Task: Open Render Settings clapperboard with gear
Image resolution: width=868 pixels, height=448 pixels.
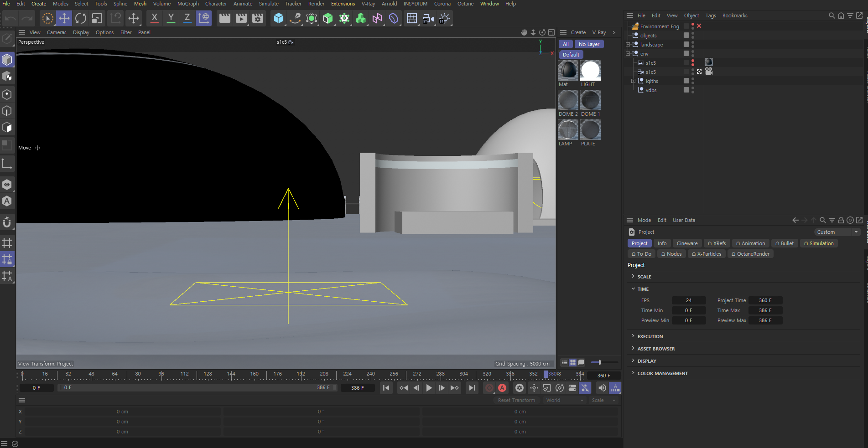Action: tap(258, 18)
